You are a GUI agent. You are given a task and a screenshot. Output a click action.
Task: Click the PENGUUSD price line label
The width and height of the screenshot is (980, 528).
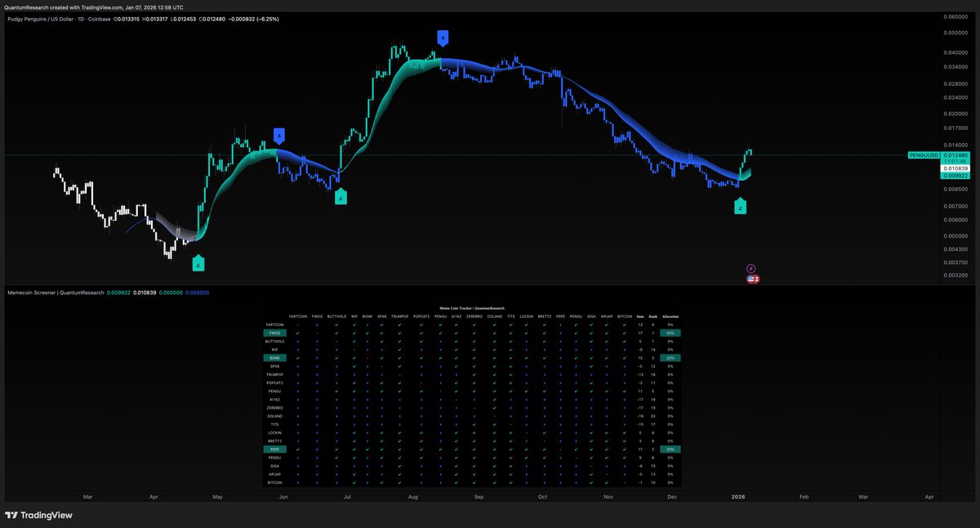pos(924,155)
